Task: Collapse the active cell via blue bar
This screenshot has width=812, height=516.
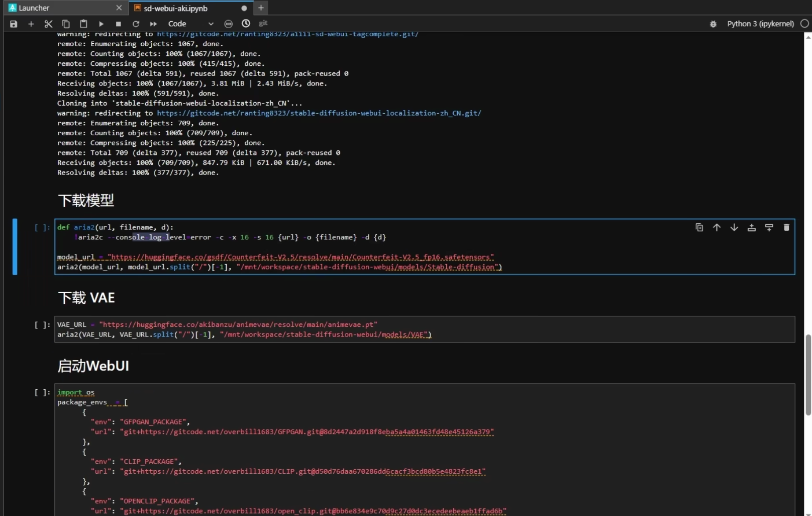Action: point(15,247)
